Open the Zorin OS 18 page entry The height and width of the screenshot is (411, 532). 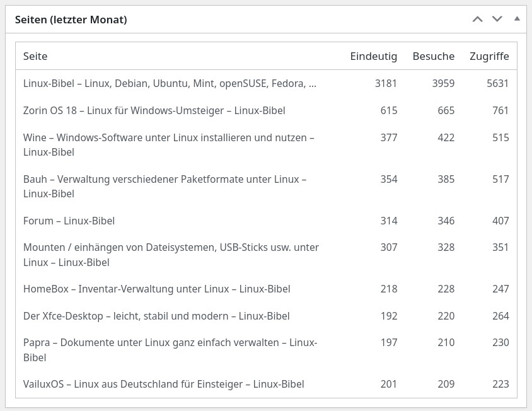pos(154,110)
